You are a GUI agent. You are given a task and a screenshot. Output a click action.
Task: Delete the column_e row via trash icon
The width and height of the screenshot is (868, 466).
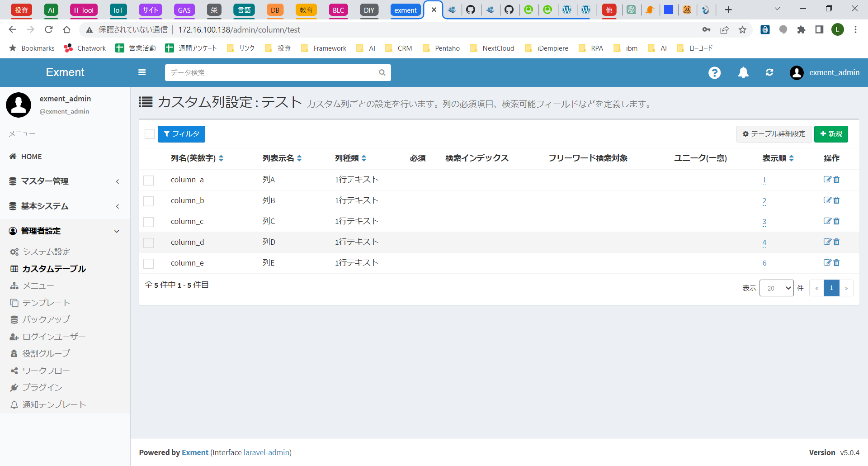[836, 262]
